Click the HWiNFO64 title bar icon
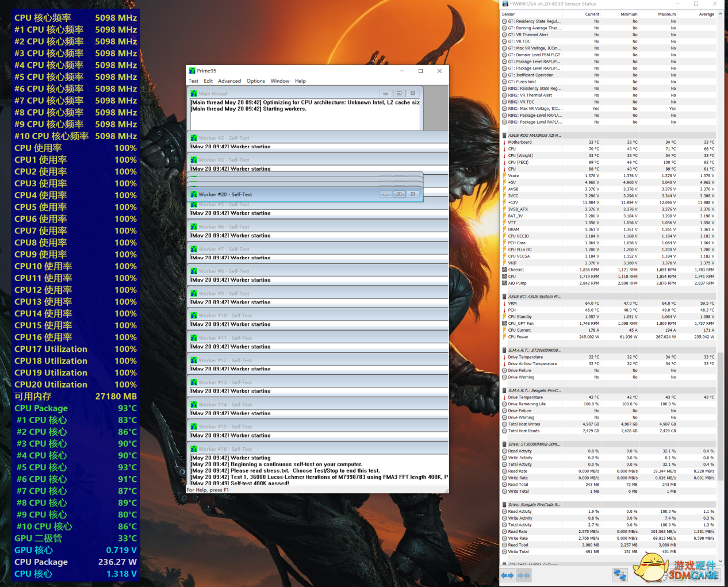Screen dimensions: 728x587 (505, 3)
